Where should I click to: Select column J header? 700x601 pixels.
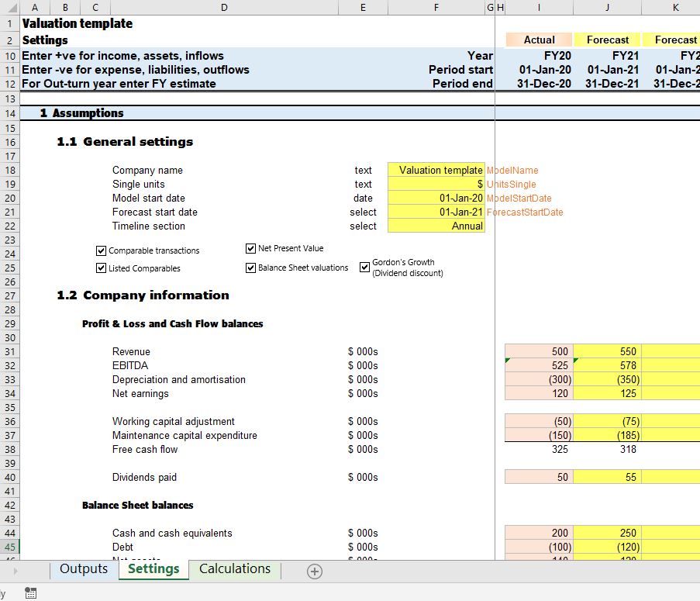tap(607, 7)
